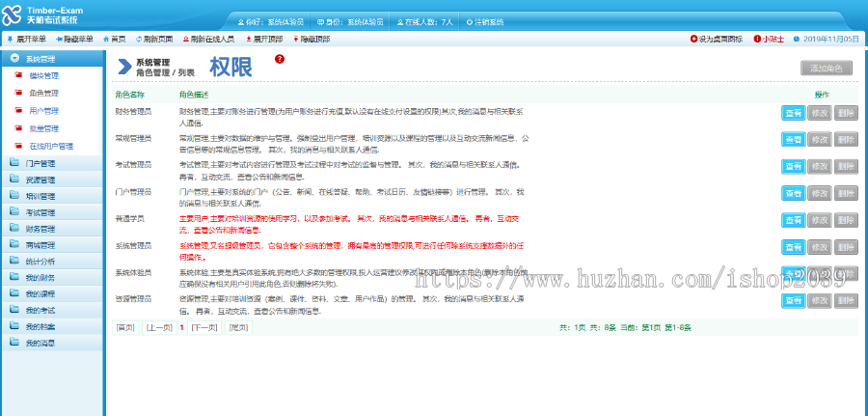Click 身份:系统体验员 identity label
Screen dimensions: 868x416
click(350, 23)
